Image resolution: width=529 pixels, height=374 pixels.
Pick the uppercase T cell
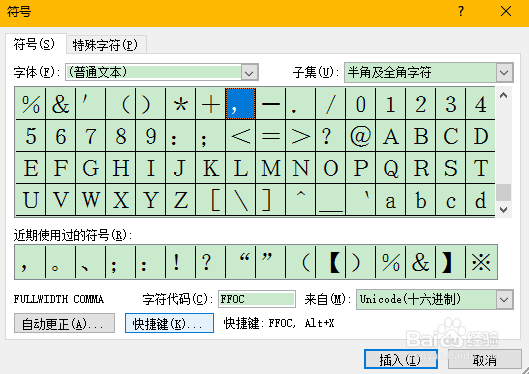[x=480, y=168]
